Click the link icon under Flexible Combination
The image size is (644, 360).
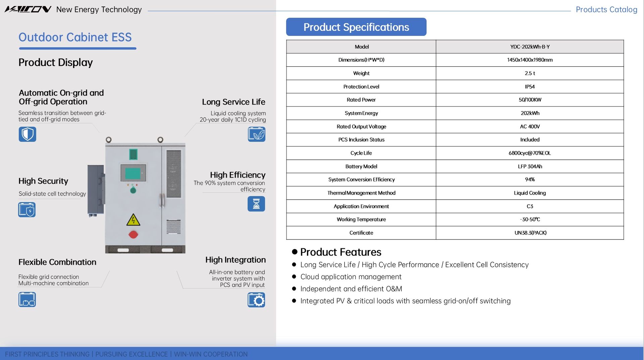click(27, 300)
